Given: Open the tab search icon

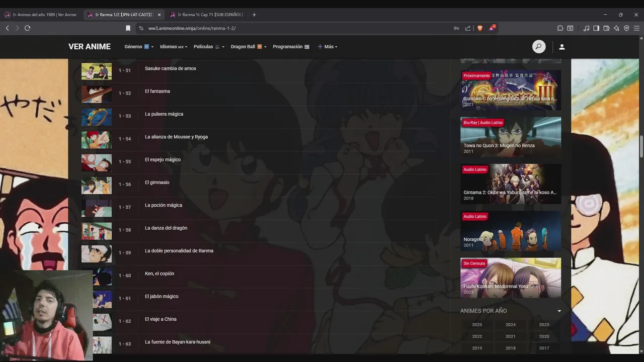Looking at the screenshot, I should point(570,28).
